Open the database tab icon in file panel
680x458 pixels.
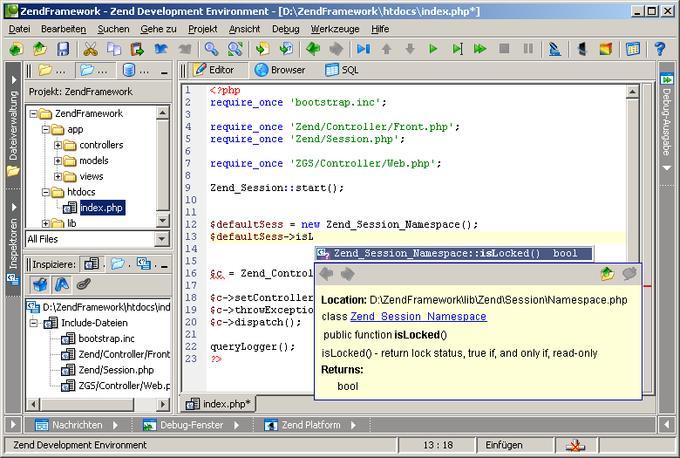[x=129, y=70]
